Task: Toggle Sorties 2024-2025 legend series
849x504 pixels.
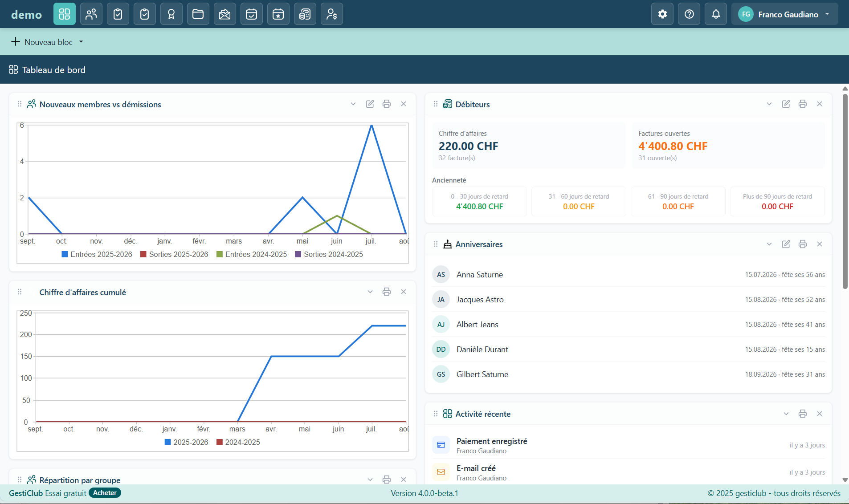Action: tap(329, 254)
